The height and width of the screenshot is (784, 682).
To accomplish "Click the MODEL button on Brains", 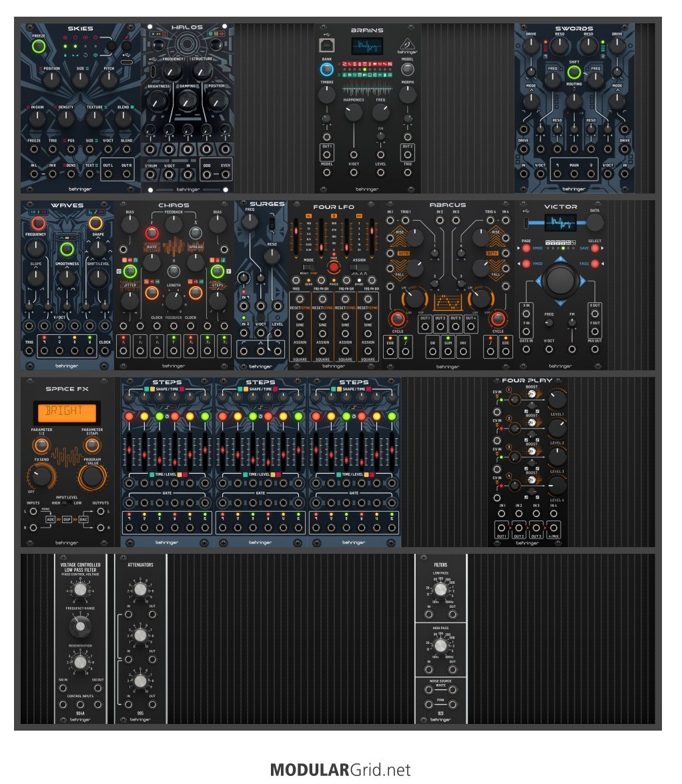I will click(408, 69).
